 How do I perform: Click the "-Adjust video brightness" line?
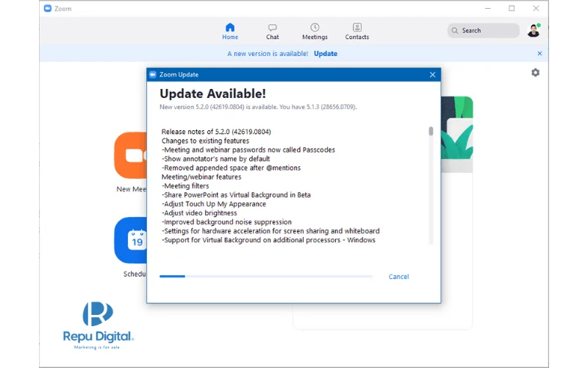click(199, 213)
